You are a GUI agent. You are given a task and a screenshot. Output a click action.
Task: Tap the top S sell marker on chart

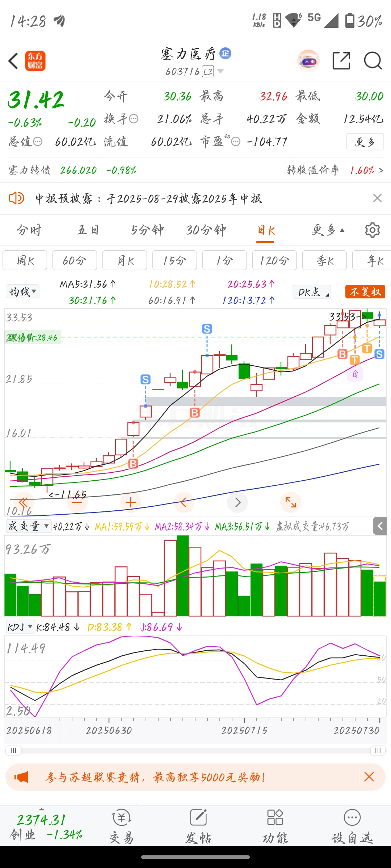click(x=207, y=329)
